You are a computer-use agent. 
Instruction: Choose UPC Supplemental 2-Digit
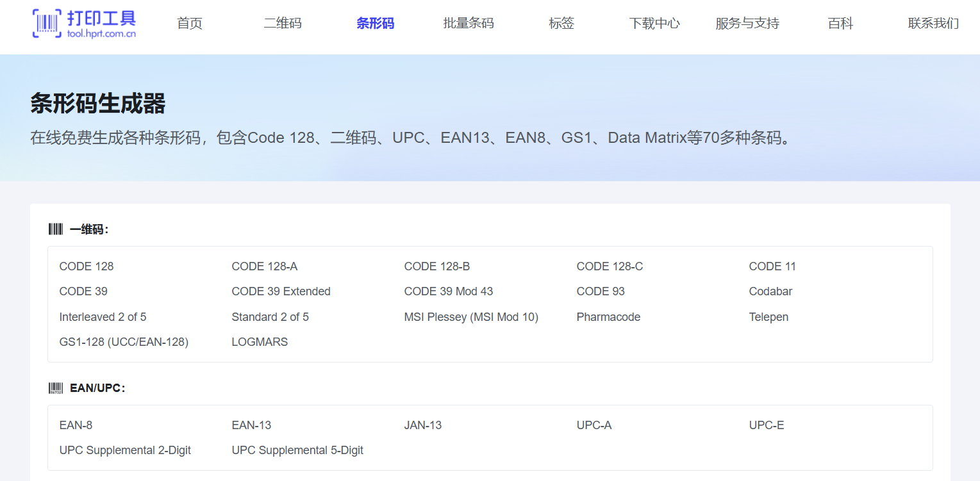125,450
